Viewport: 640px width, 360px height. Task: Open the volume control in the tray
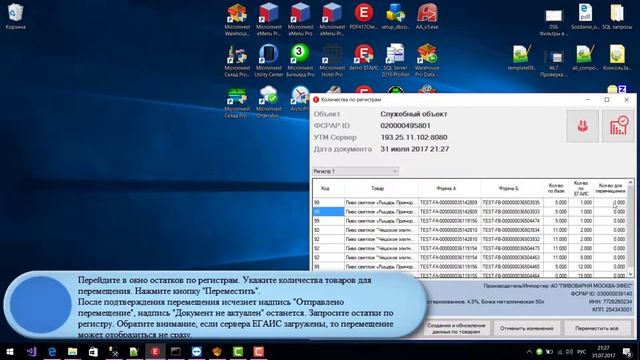pyautogui.click(x=569, y=351)
